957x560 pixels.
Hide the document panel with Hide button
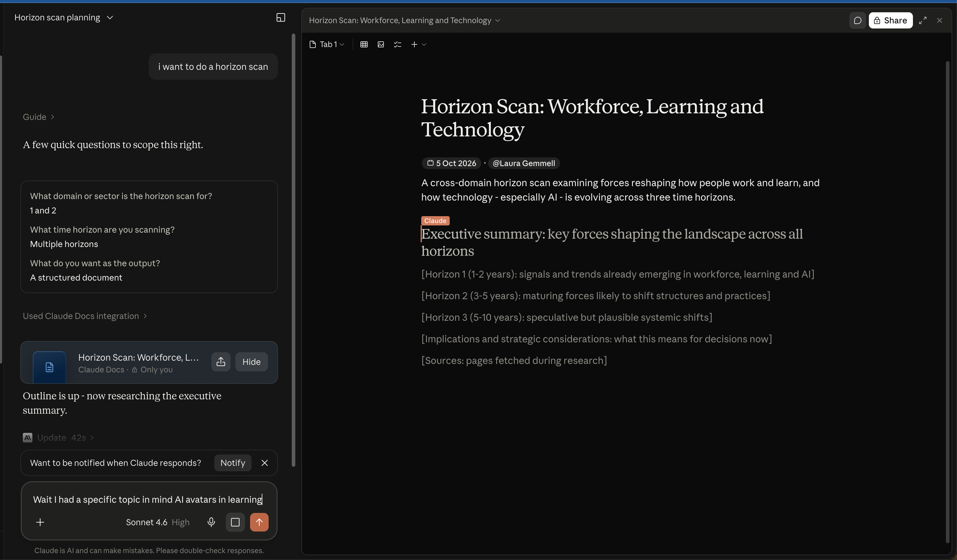252,362
